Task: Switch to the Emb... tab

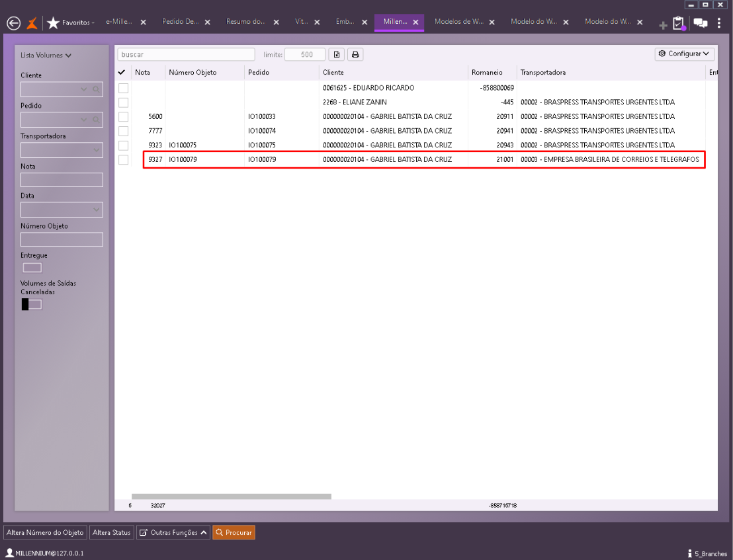Action: coord(345,21)
